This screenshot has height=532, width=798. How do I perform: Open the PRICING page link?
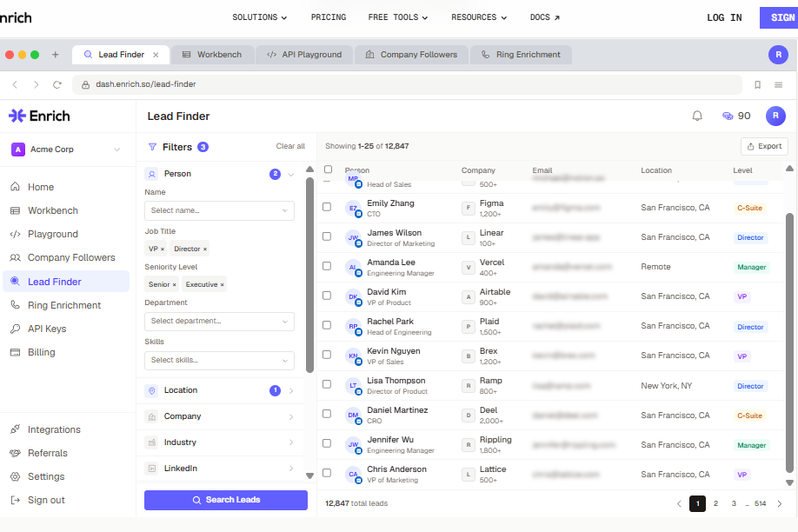click(329, 17)
